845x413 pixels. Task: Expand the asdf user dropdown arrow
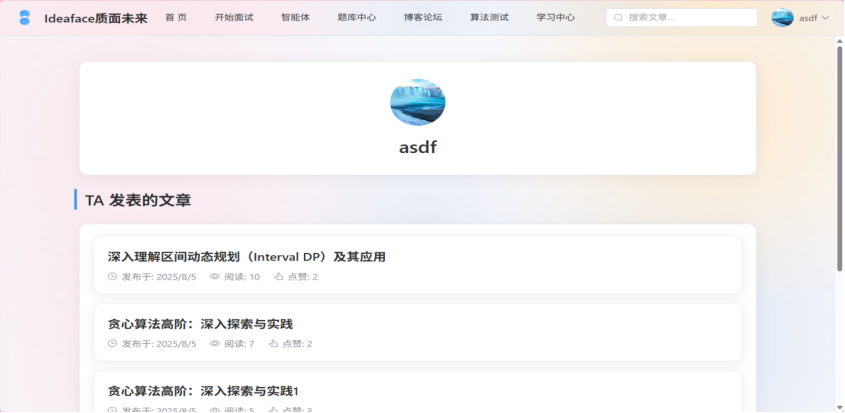pos(825,18)
